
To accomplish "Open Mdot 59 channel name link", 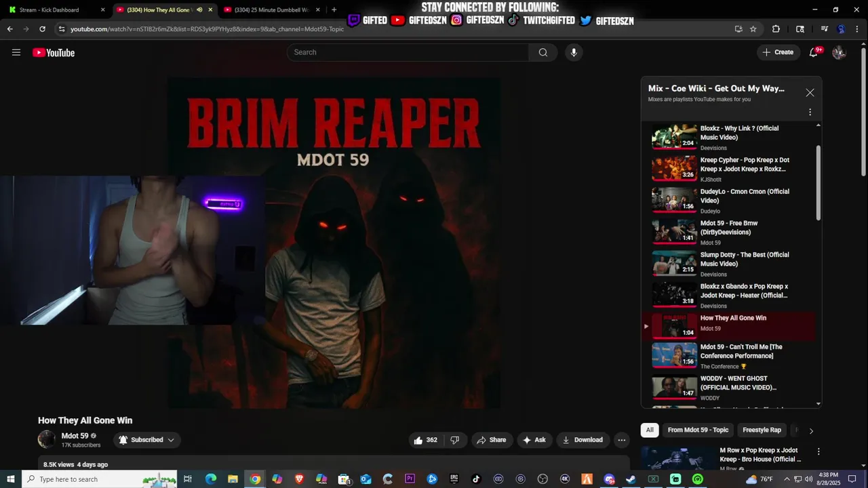I will click(x=75, y=436).
